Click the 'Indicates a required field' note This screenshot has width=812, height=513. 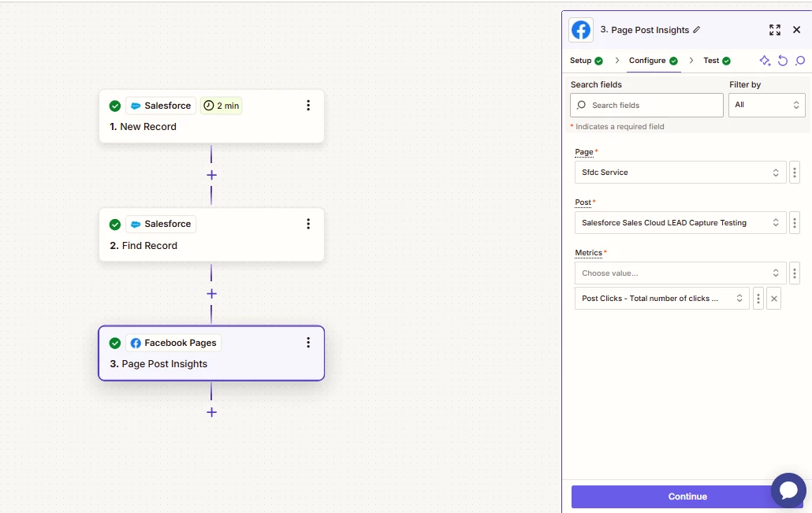click(617, 127)
